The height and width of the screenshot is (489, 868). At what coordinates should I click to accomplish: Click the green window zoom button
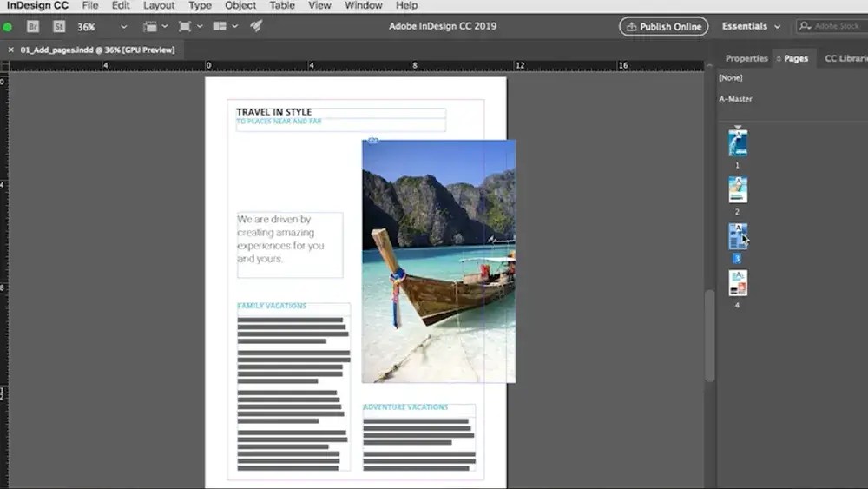pos(8,27)
